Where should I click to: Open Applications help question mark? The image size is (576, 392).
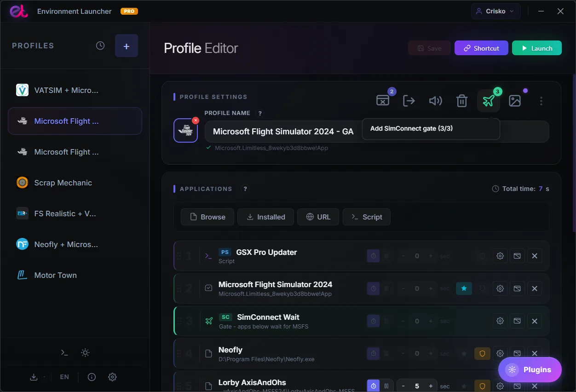245,189
